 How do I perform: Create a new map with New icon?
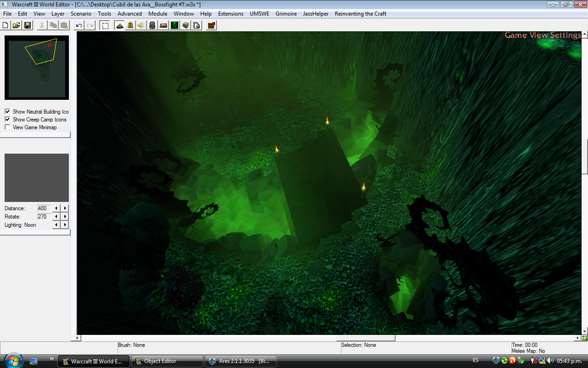pyautogui.click(x=6, y=25)
